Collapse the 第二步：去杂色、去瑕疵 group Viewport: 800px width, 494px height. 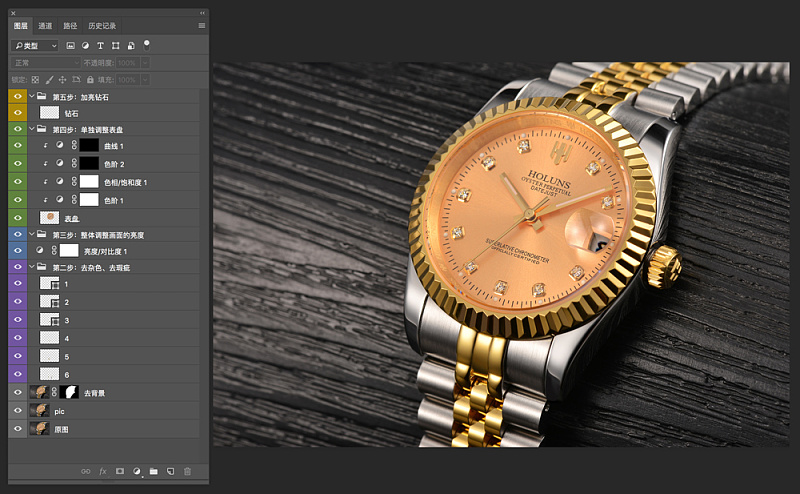pyautogui.click(x=32, y=267)
